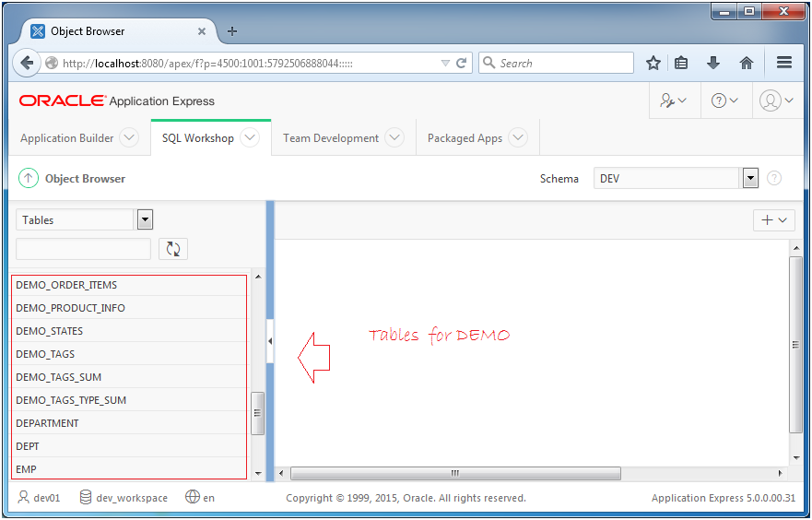The height and width of the screenshot is (520, 812).
Task: Select the DEMO_ORDER_ITEMS table
Action: pyautogui.click(x=129, y=285)
